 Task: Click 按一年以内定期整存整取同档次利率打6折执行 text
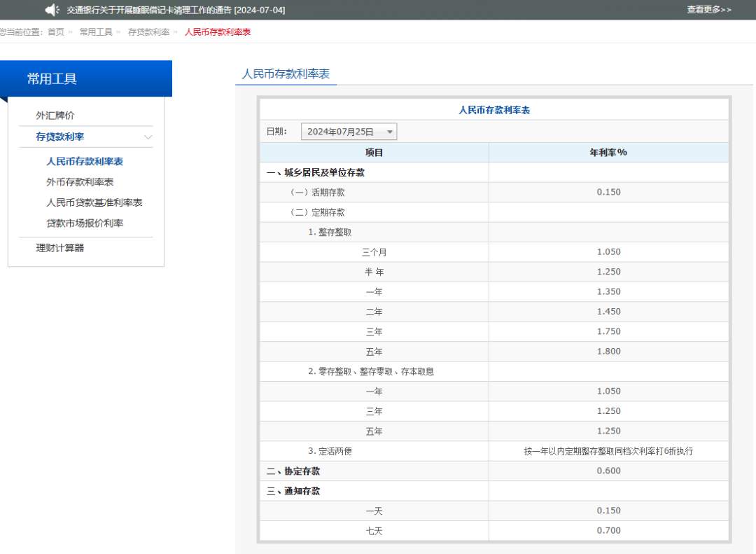[x=608, y=451]
